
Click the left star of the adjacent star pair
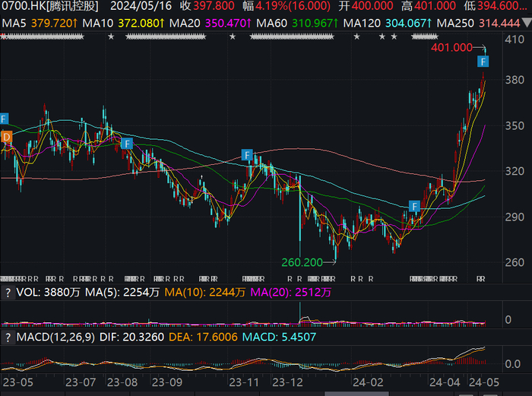382,36
